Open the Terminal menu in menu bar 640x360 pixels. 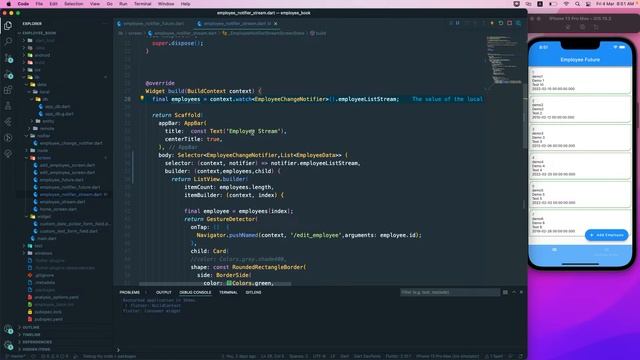pyautogui.click(x=142, y=4)
